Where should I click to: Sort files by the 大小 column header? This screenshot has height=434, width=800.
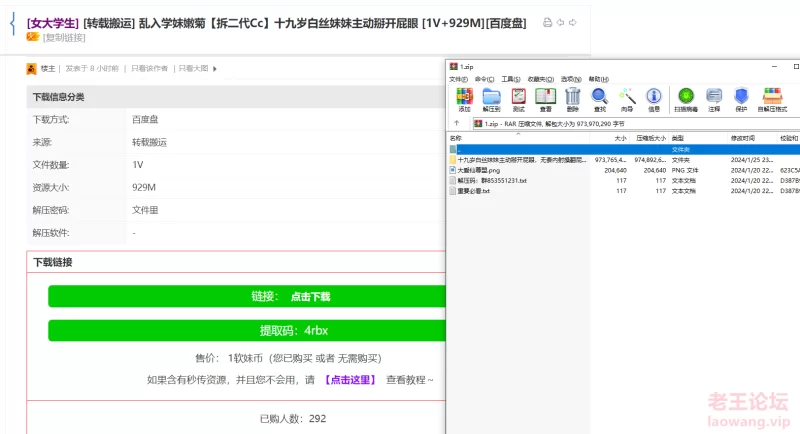(620, 138)
